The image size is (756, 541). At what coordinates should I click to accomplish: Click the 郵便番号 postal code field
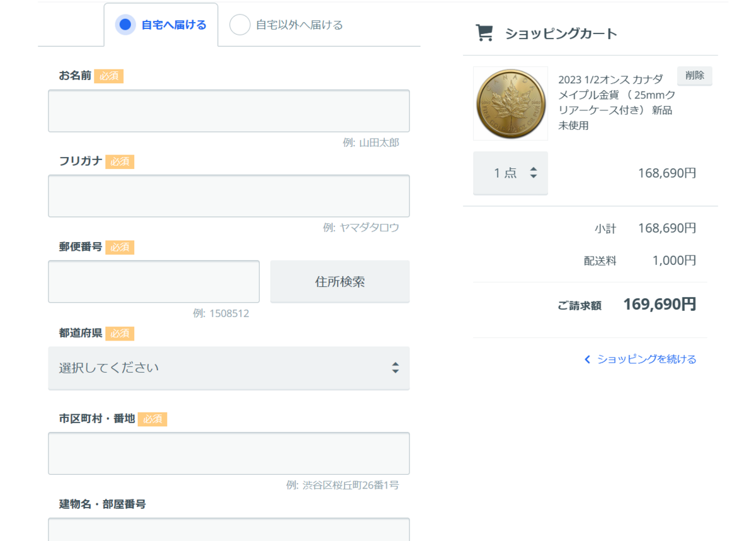click(154, 281)
